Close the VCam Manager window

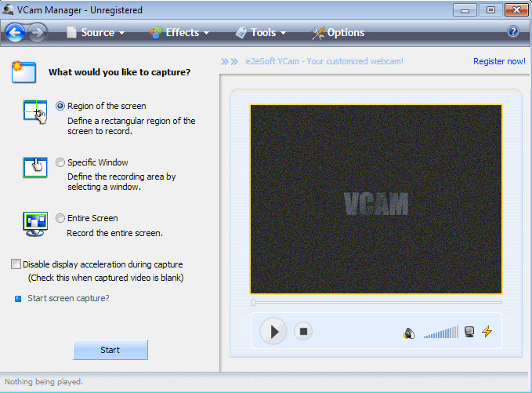coord(516,10)
